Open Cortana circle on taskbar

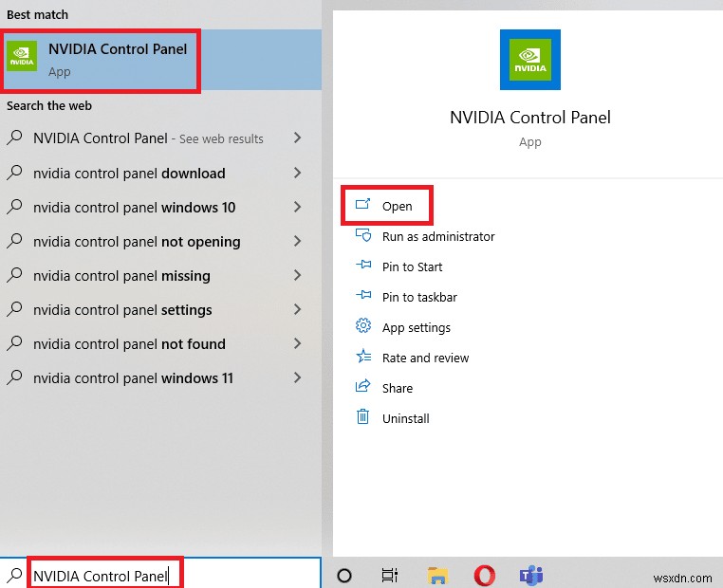(344, 575)
